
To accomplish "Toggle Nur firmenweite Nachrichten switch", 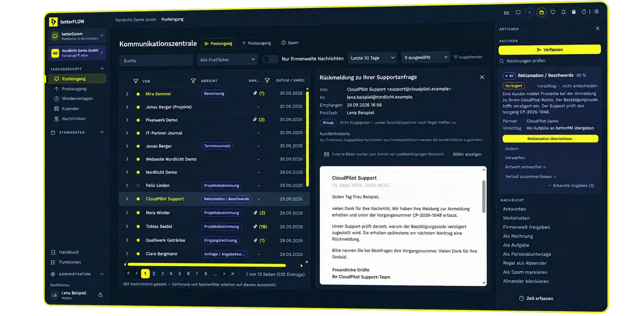I will [270, 59].
